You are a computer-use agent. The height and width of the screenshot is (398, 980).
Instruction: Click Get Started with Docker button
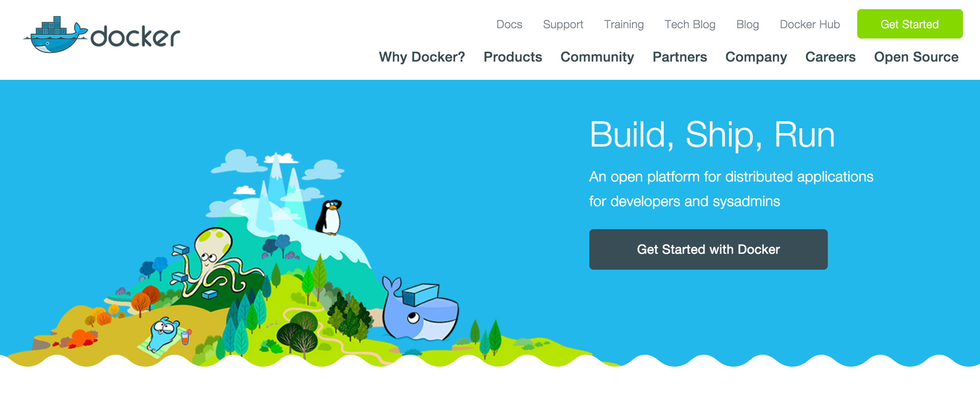click(x=708, y=249)
